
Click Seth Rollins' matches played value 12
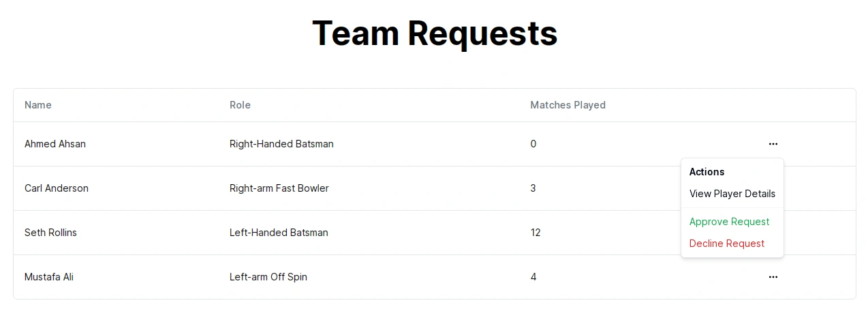pyautogui.click(x=536, y=233)
